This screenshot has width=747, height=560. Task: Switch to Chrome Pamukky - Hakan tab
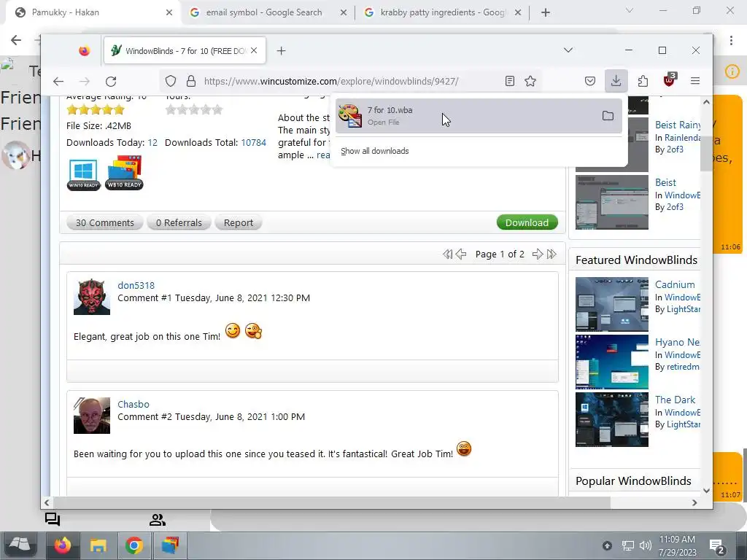coord(93,12)
